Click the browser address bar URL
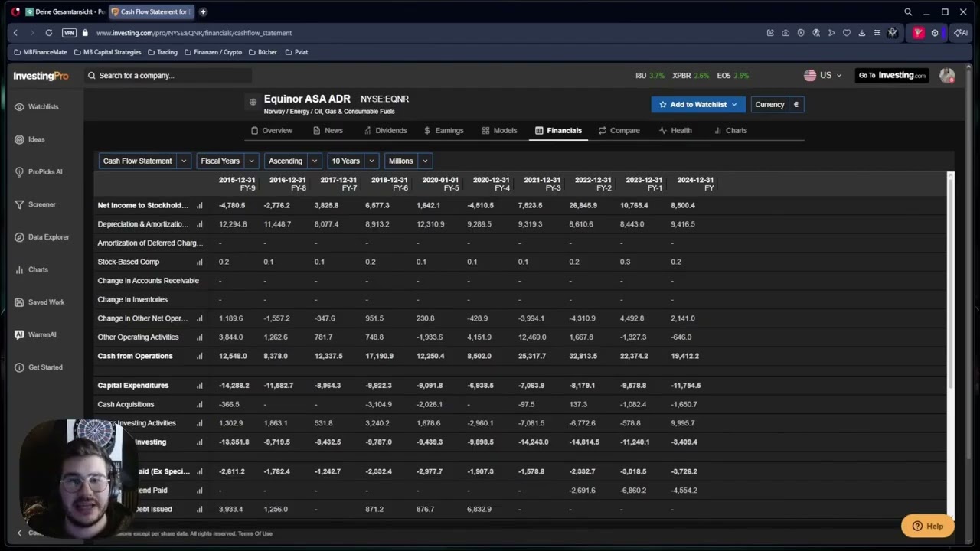 pyautogui.click(x=194, y=33)
